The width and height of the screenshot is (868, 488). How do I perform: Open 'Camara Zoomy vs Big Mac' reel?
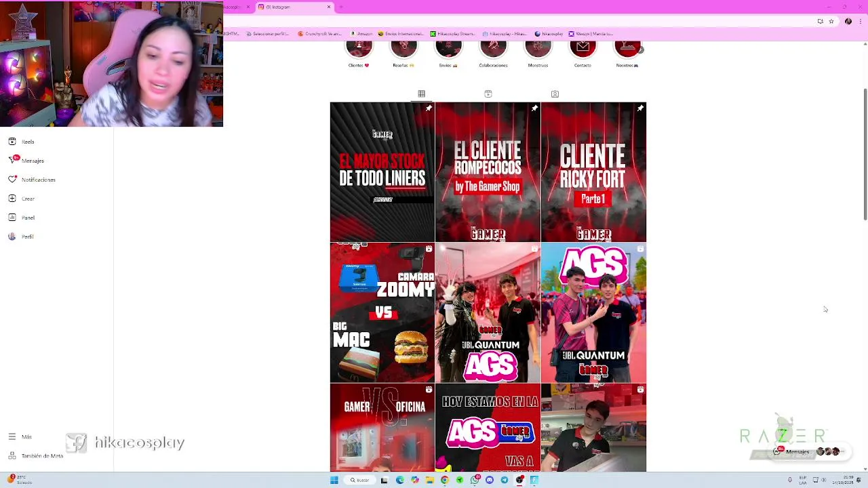point(382,313)
